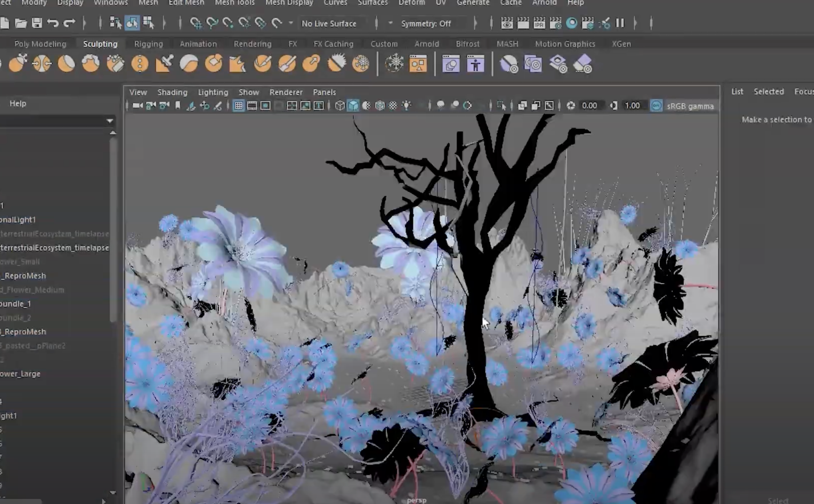Open the viewport Shading menu
The height and width of the screenshot is (504, 814).
[172, 92]
